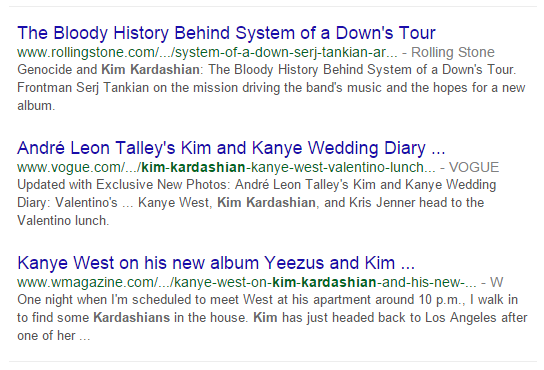Click the gray "VOGUE" source label
This screenshot has height=370, width=544.
tap(474, 167)
